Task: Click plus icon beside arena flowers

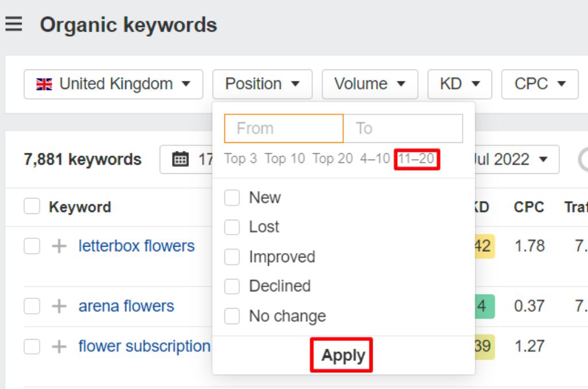Action: (59, 306)
